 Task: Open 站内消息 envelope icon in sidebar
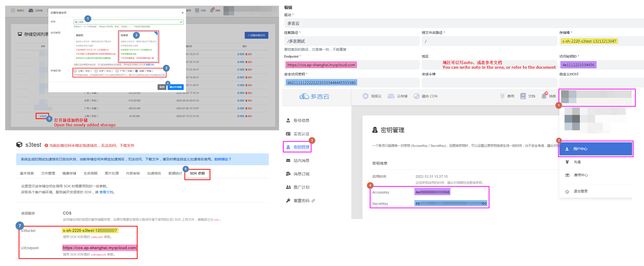tap(288, 160)
